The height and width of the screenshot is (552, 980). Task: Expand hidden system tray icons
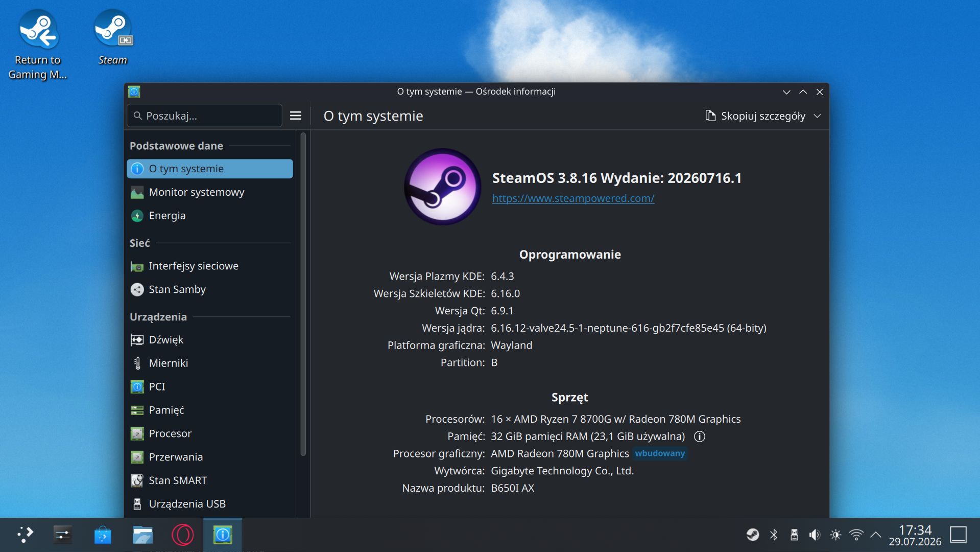[x=876, y=535]
